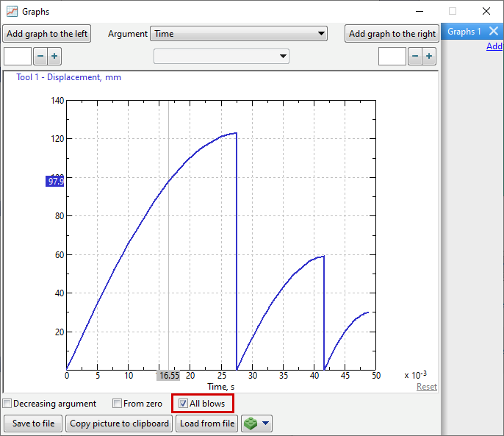Select the Graphs 1 tab
The image size is (504, 436).
coord(464,32)
